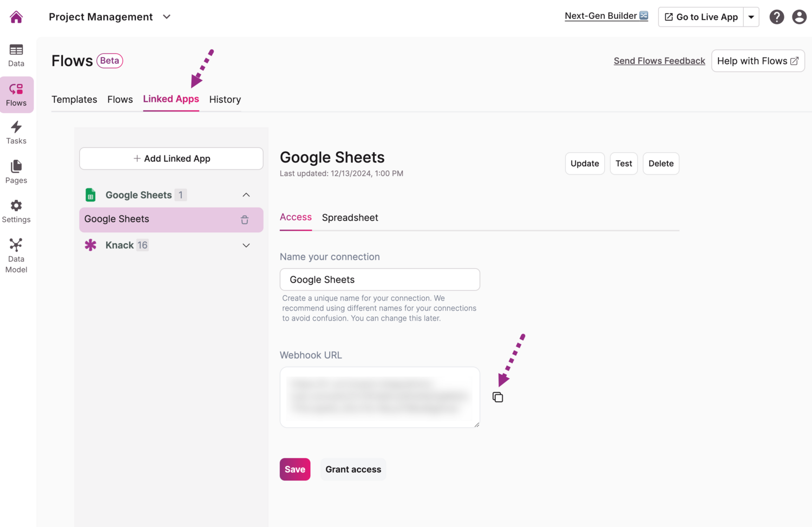Open the Data section in sidebar
Screen dimensions: 812x527
pos(16,55)
